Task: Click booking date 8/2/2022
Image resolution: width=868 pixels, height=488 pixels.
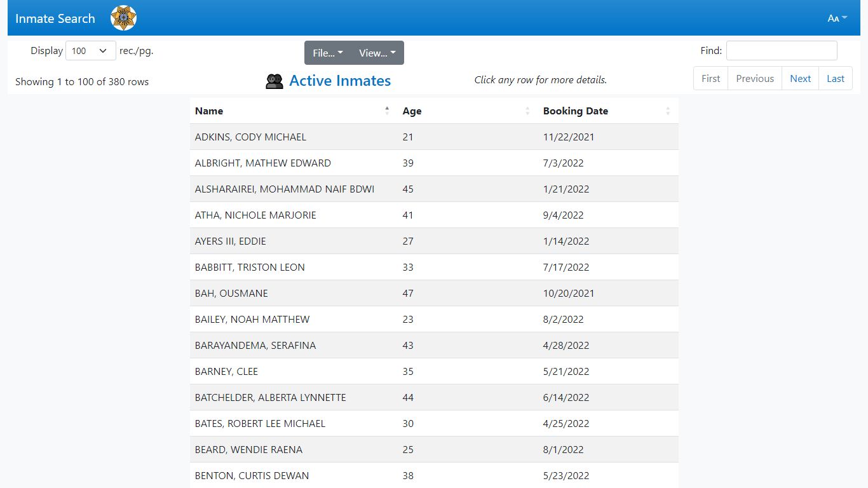Action: pos(563,319)
